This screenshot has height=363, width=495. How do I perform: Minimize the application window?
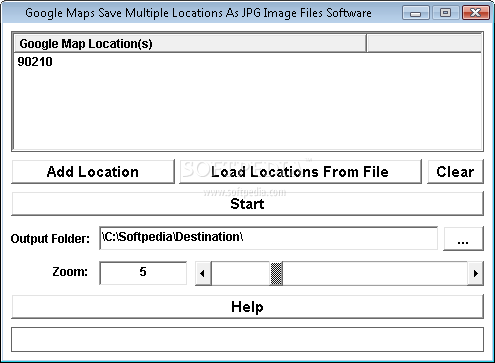[x=416, y=13]
